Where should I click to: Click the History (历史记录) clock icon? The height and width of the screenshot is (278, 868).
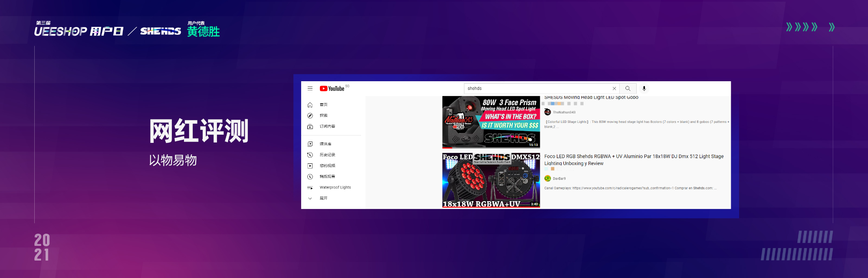[x=310, y=155]
